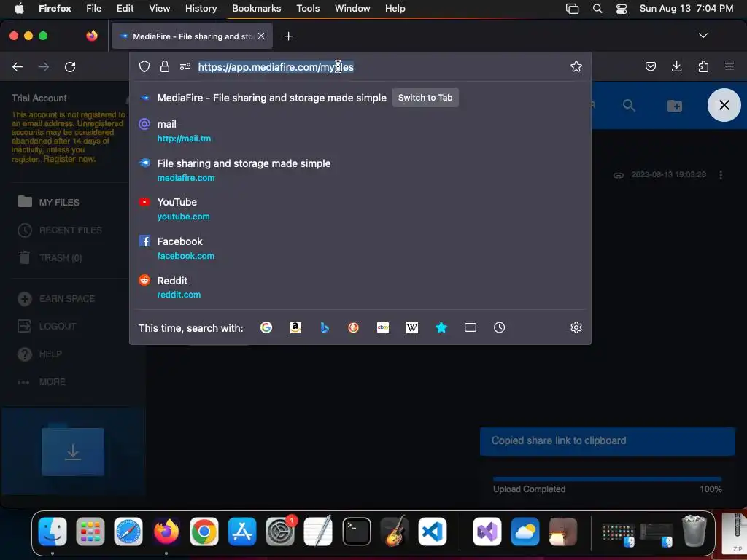Click Switch to Tab button

pos(425,98)
